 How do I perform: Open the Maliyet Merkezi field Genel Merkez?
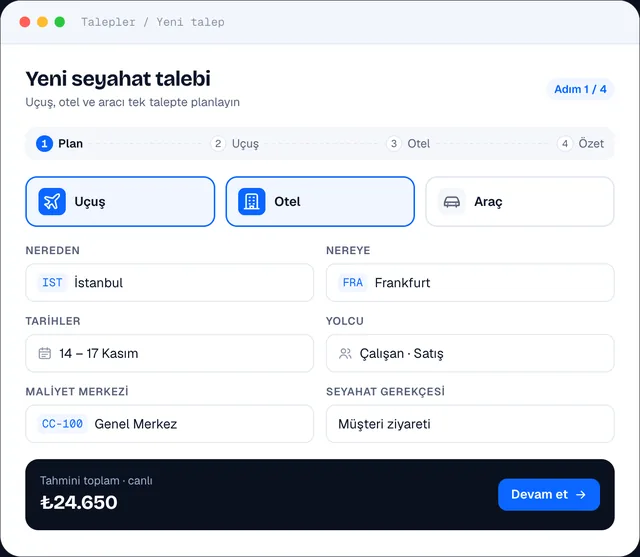(169, 424)
